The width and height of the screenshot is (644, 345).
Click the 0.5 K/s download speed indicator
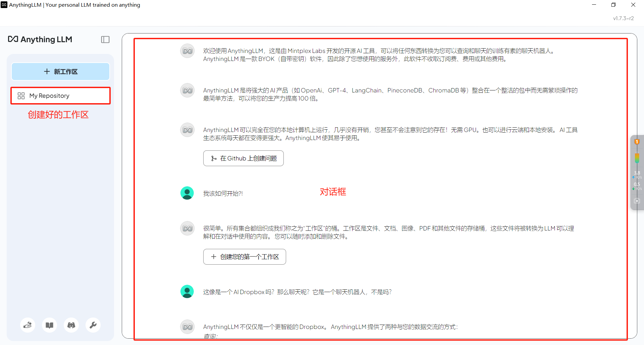tap(637, 186)
